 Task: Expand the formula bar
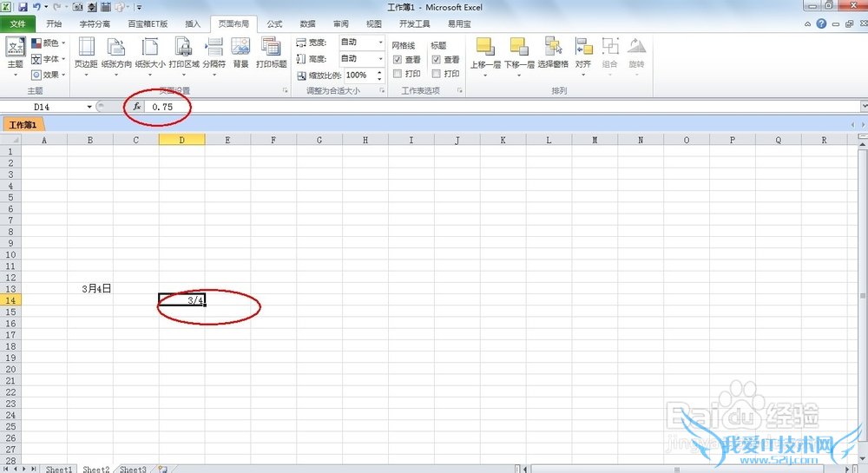pyautogui.click(x=865, y=106)
